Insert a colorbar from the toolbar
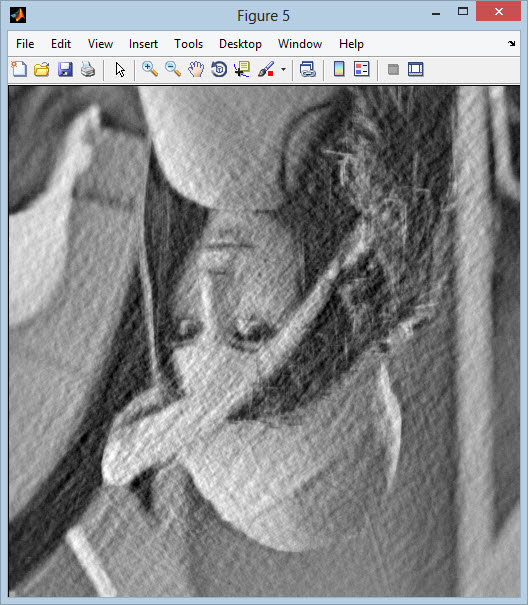528x605 pixels. click(x=339, y=69)
